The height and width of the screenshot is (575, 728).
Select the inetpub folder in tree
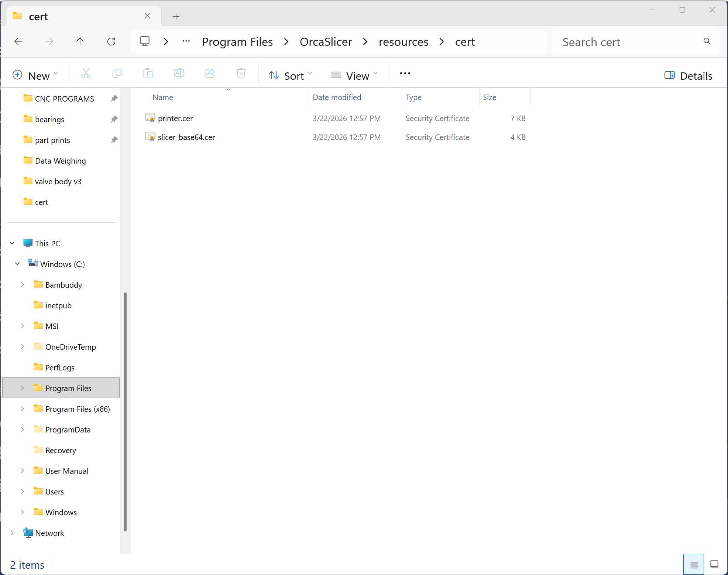(x=58, y=305)
